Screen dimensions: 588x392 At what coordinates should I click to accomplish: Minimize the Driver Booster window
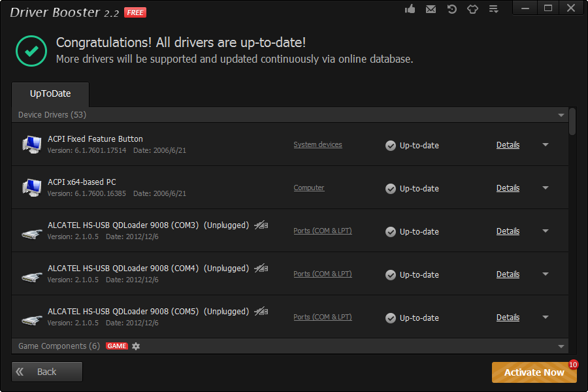click(x=525, y=8)
